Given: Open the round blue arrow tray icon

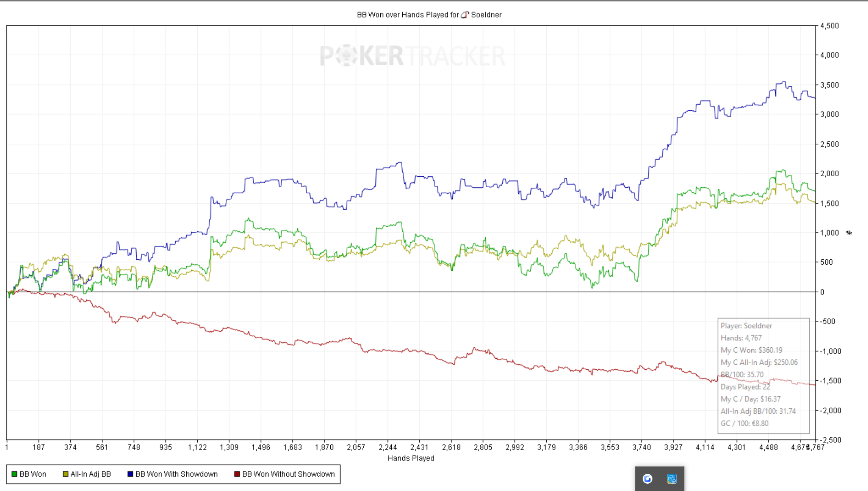Looking at the screenshot, I should pos(648,479).
